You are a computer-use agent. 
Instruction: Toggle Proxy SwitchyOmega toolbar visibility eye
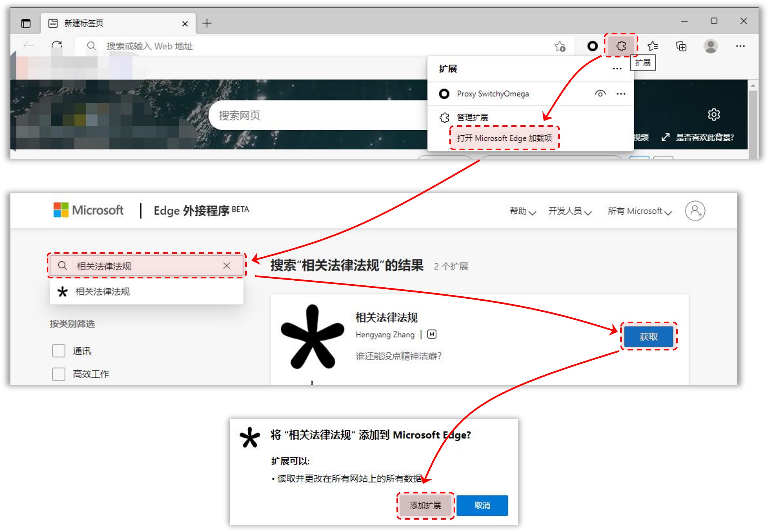(x=600, y=94)
